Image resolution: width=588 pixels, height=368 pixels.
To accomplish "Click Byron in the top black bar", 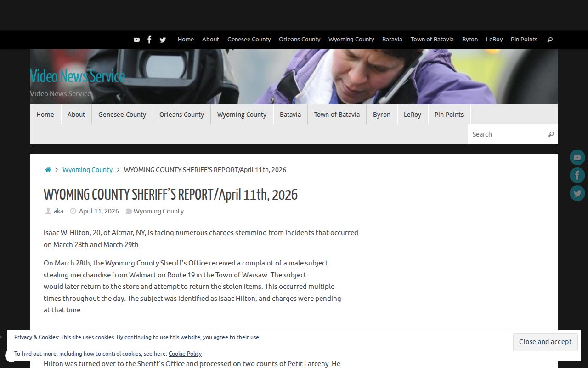I will pyautogui.click(x=470, y=40).
